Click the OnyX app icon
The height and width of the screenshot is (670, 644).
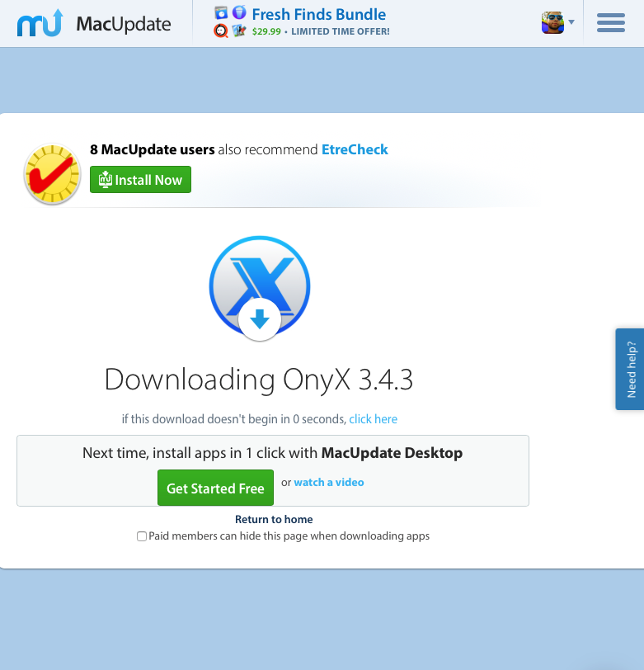[x=260, y=286]
